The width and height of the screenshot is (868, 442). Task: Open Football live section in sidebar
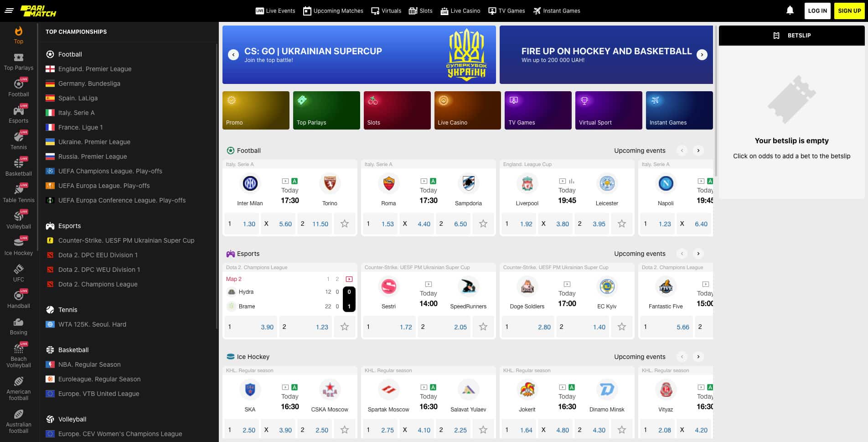(x=19, y=88)
